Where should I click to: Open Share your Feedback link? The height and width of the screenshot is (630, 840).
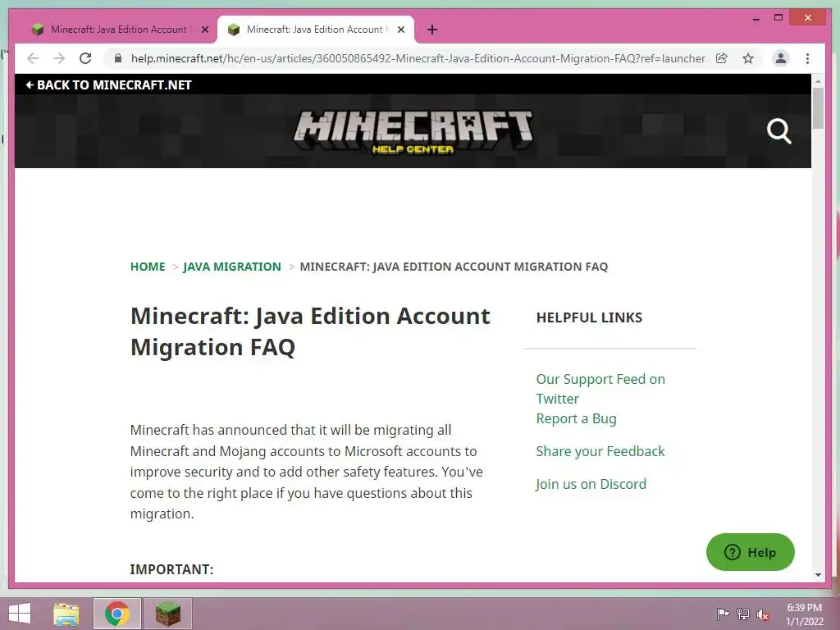(600, 451)
